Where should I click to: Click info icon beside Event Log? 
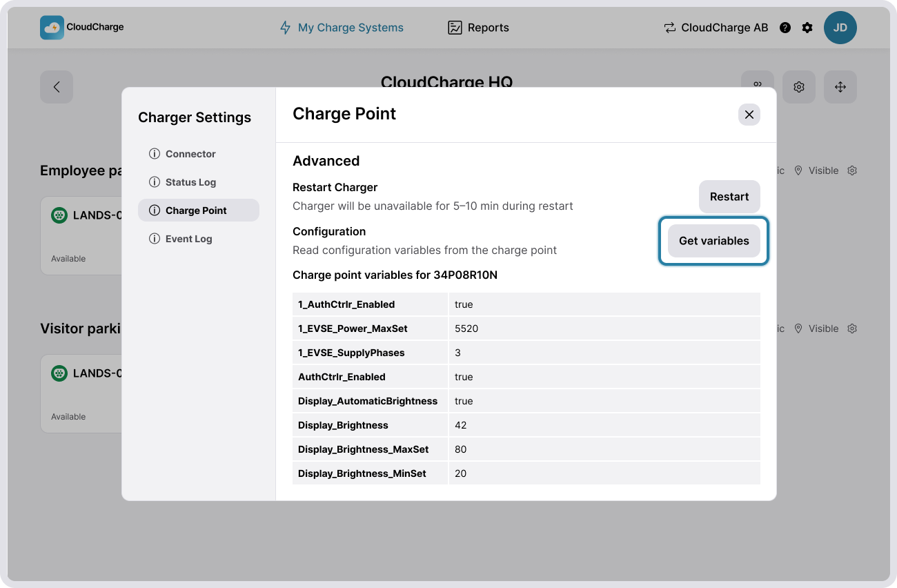coord(155,239)
